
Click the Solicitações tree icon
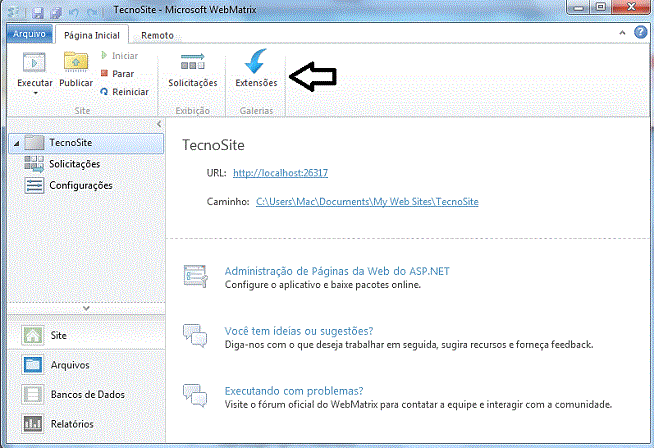pos(34,164)
